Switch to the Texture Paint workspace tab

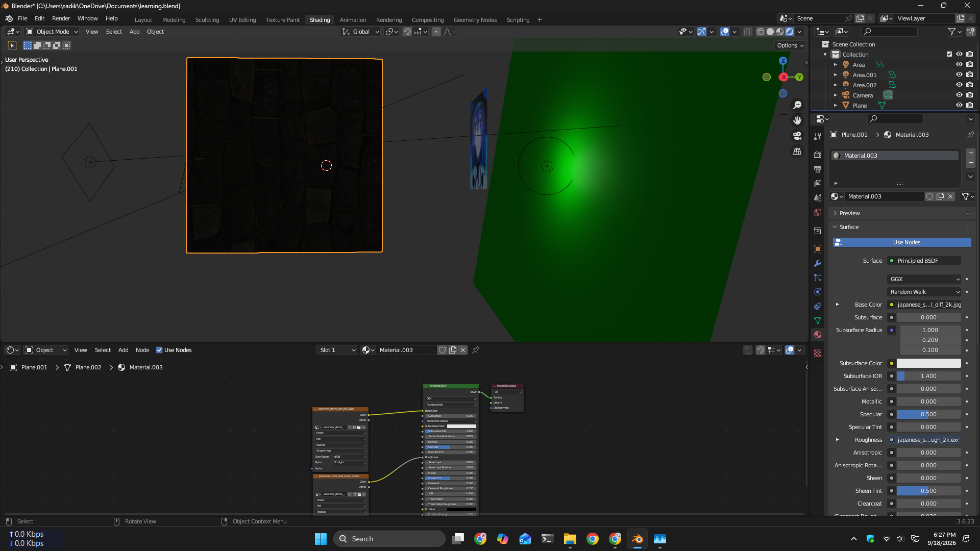click(x=282, y=20)
